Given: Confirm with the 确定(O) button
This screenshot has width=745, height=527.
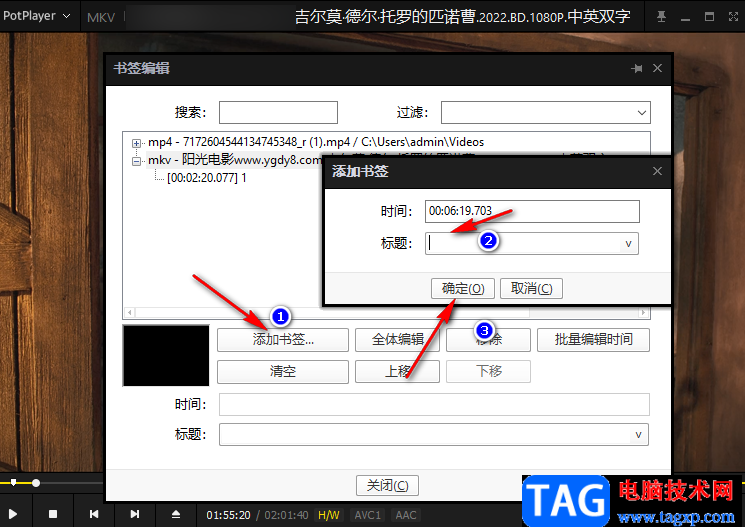Looking at the screenshot, I should point(463,288).
